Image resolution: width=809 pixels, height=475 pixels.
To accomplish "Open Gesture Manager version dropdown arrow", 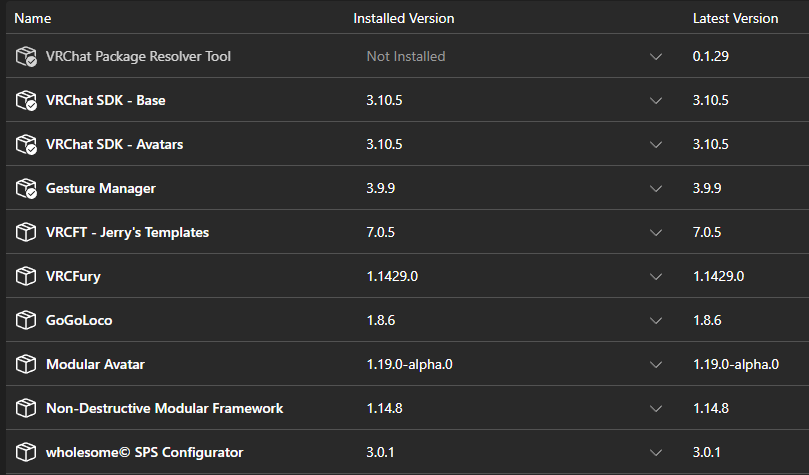I will (x=656, y=189).
